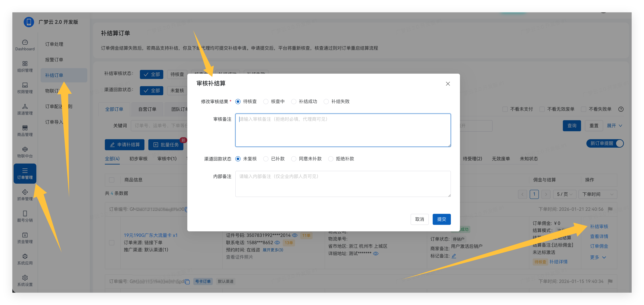Viewport: 644px width, 305px height.
Task: Toggle the 新订单提醒 switch
Action: point(605,144)
